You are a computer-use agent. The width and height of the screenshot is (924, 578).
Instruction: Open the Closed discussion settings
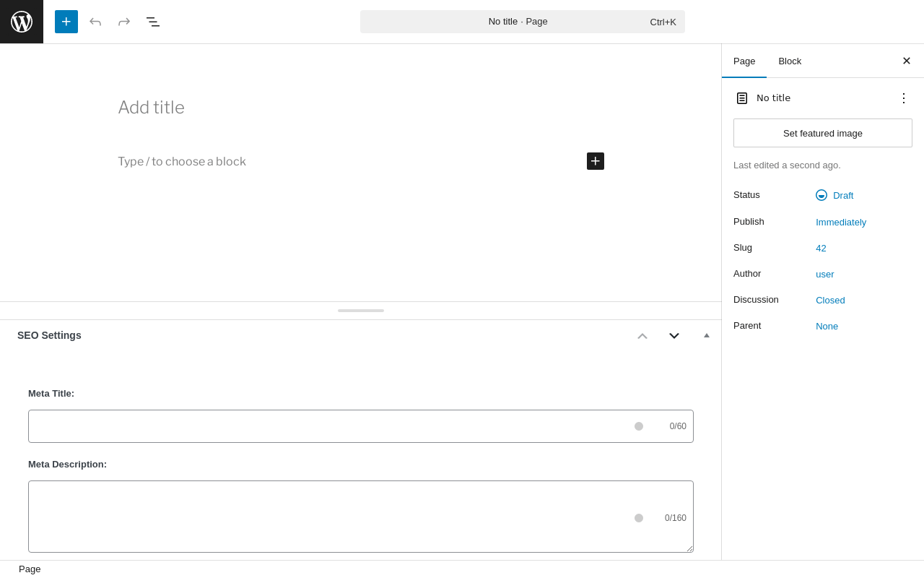tap(830, 300)
